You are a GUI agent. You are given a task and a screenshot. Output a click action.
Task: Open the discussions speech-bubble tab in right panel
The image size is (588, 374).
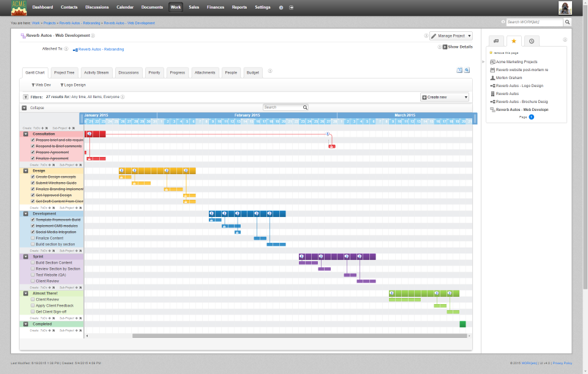[x=497, y=40]
